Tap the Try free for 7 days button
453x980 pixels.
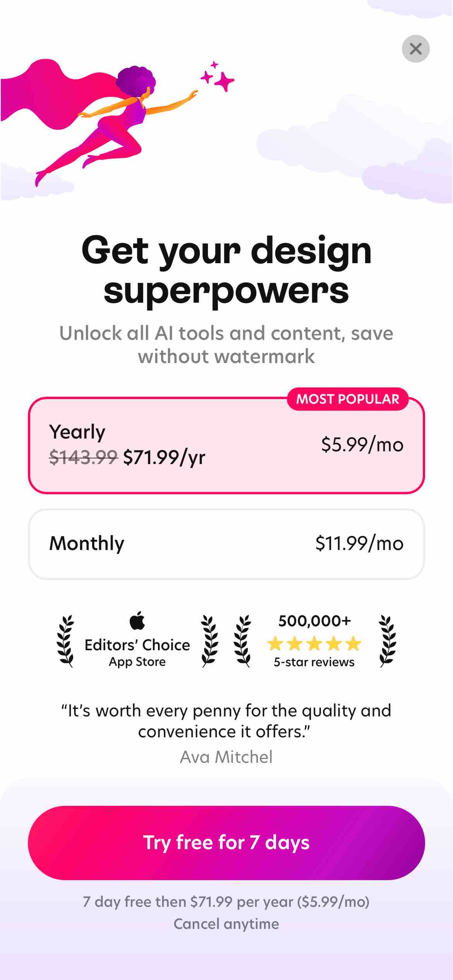pos(226,843)
